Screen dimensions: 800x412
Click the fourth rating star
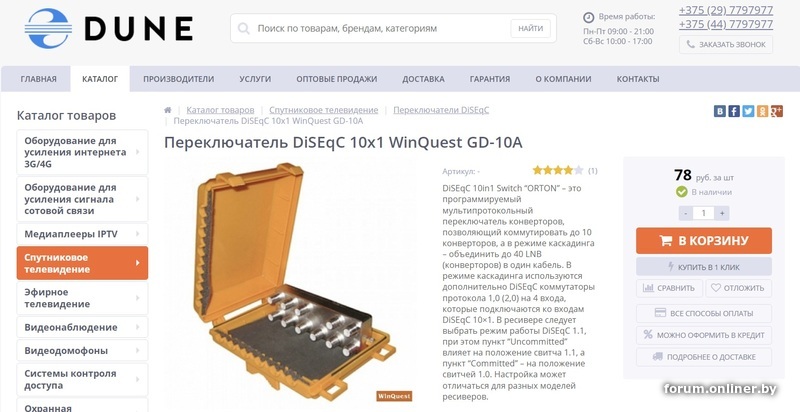pyautogui.click(x=568, y=170)
